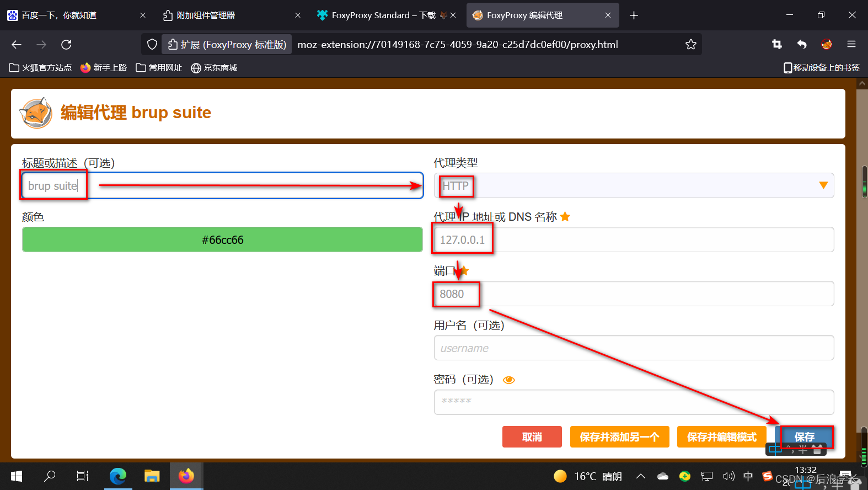Open 移动设备上的书签 folder
868x490 pixels.
822,68
